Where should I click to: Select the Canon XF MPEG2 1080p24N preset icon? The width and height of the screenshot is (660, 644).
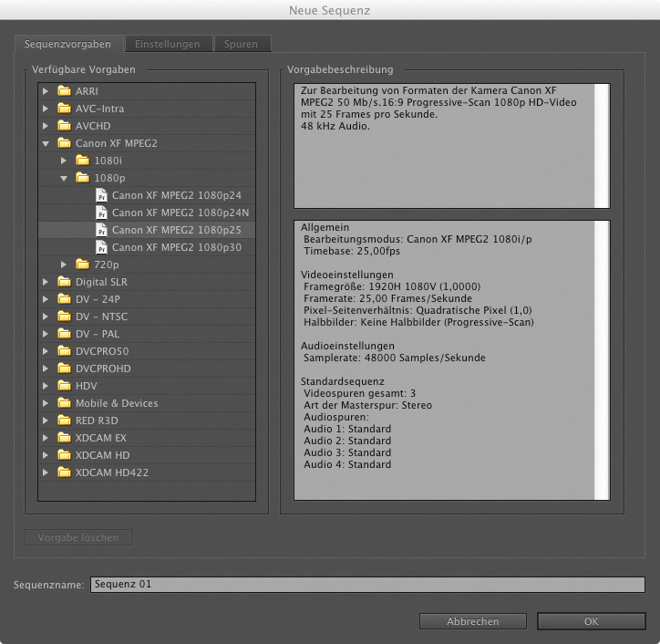tap(102, 213)
